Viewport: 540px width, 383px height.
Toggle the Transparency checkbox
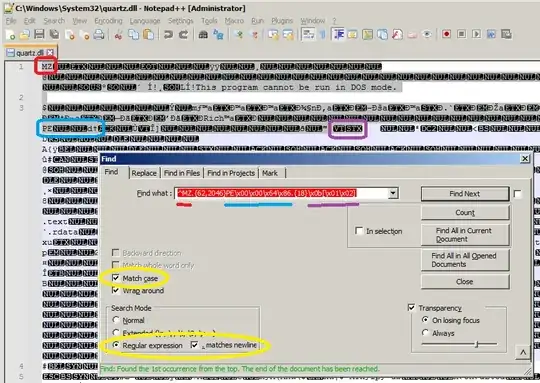coord(411,307)
